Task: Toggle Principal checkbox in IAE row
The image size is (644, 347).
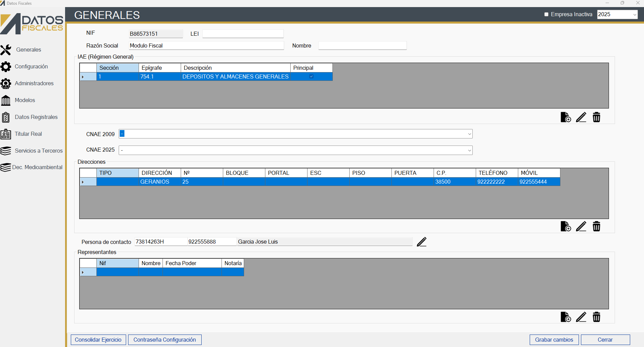Action: [x=311, y=76]
